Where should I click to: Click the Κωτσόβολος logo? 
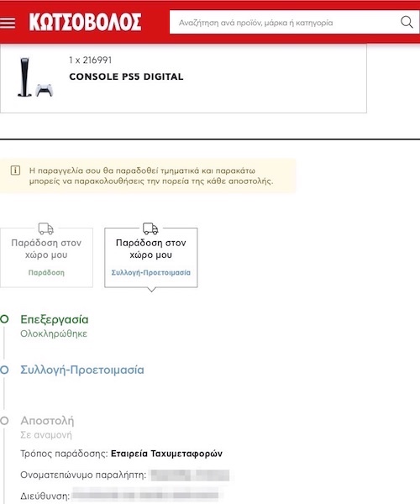85,22
